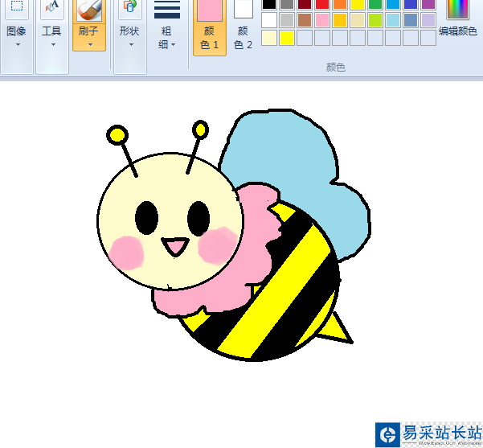The height and width of the screenshot is (448, 483).
Task: Pick the brown color swatch
Action: (305, 20)
